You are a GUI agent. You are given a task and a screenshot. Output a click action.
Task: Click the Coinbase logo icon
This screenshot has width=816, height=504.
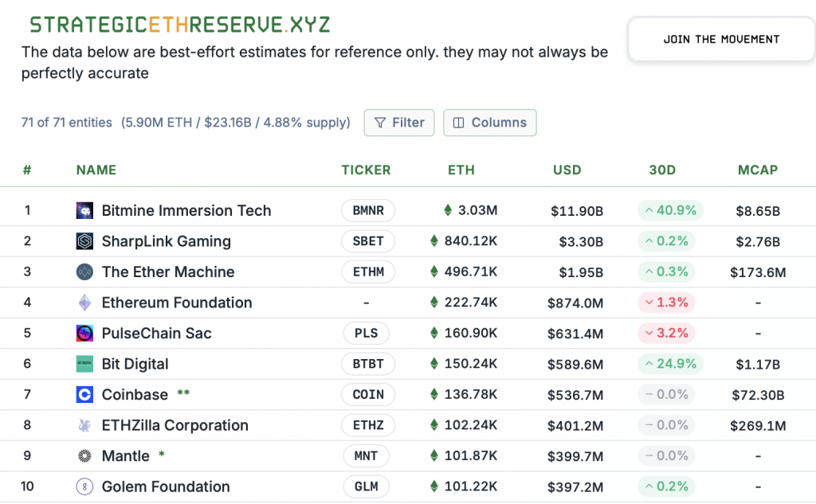[84, 394]
